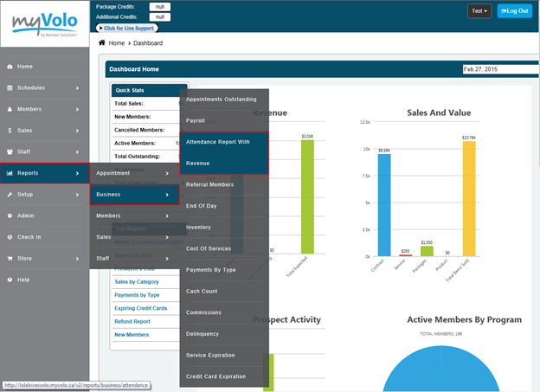Click the Home icon in the sidebar

tap(10, 67)
